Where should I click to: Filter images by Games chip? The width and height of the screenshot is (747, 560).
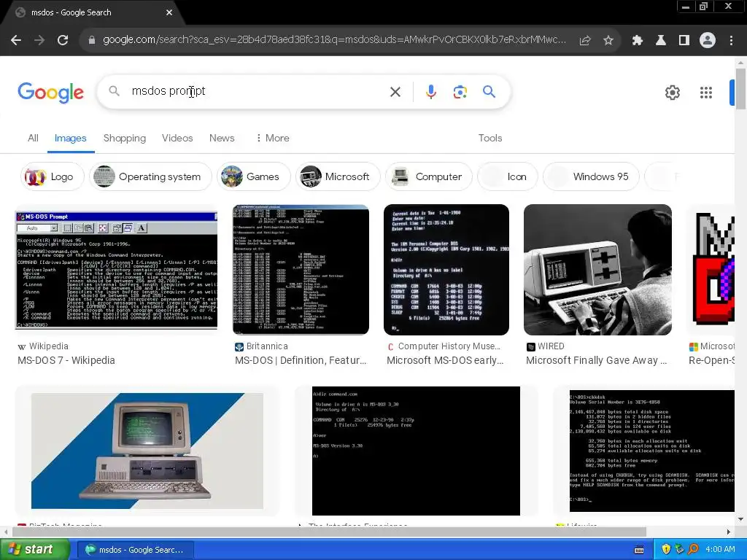(253, 176)
